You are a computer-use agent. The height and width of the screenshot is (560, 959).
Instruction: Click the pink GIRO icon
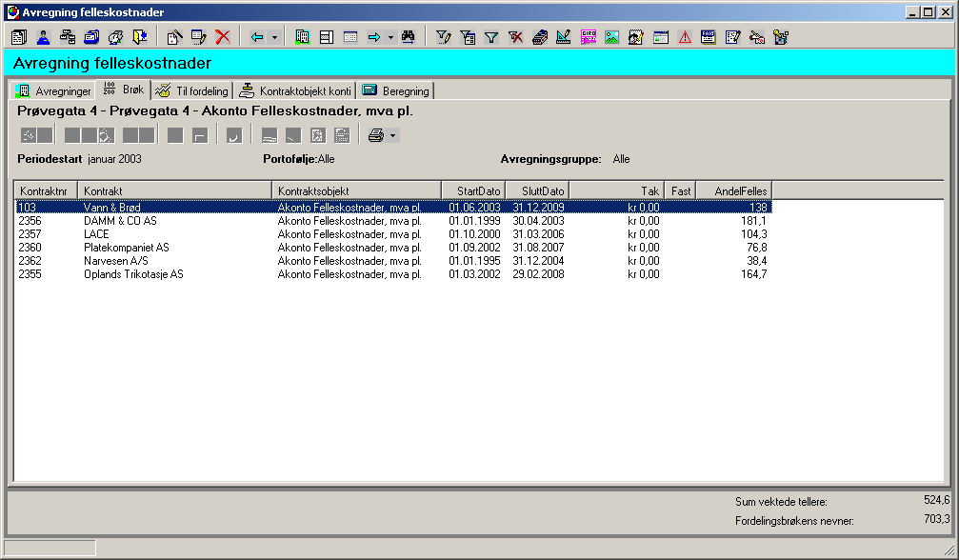tap(589, 37)
